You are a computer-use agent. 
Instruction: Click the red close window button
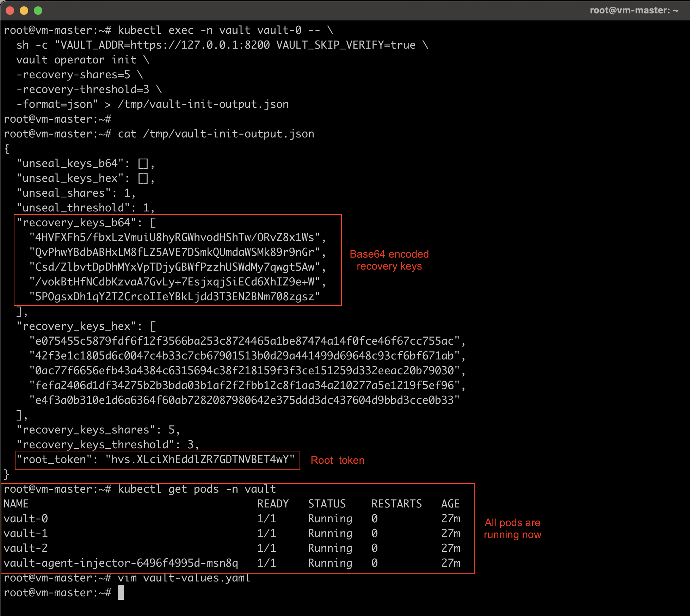(10, 11)
